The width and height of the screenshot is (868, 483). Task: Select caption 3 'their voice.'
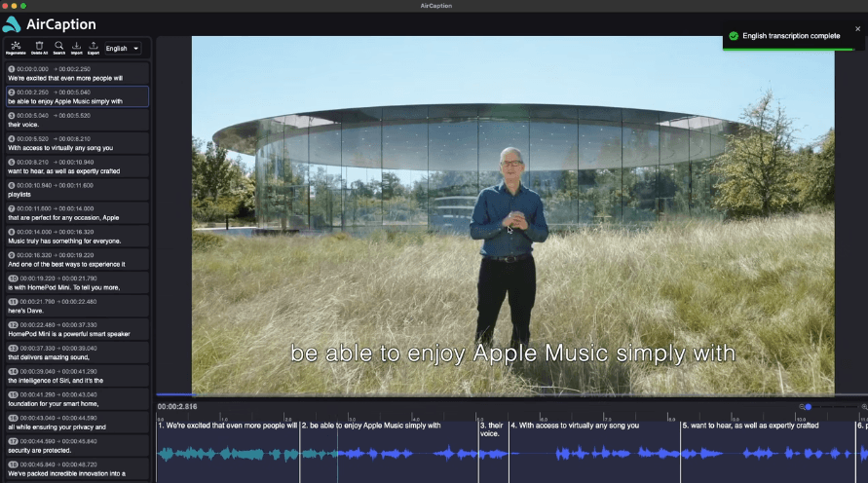point(78,120)
